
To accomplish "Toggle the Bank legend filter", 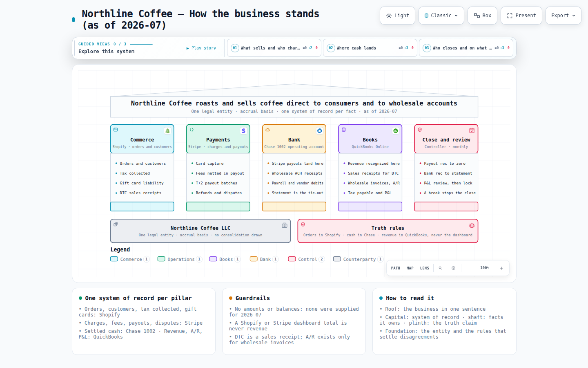I will tap(264, 259).
